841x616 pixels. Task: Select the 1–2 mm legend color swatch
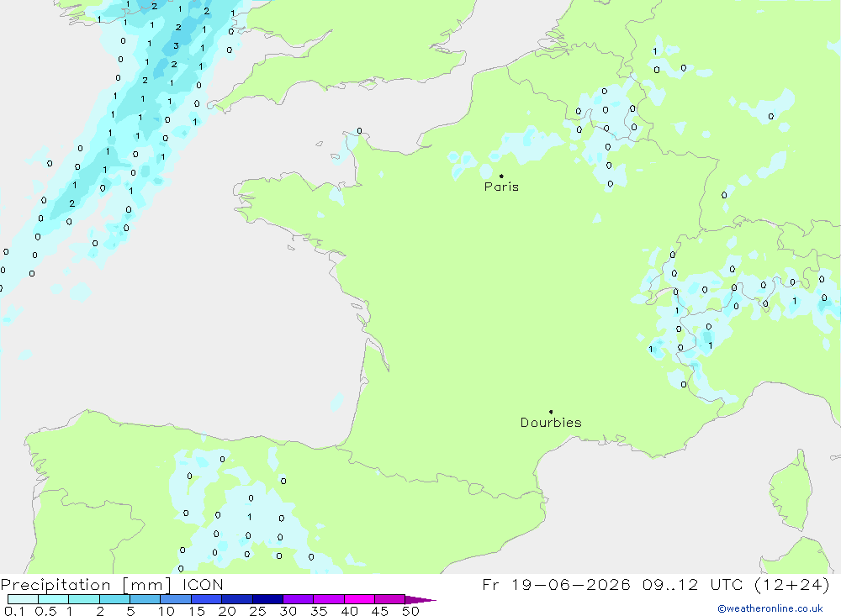coord(83,599)
